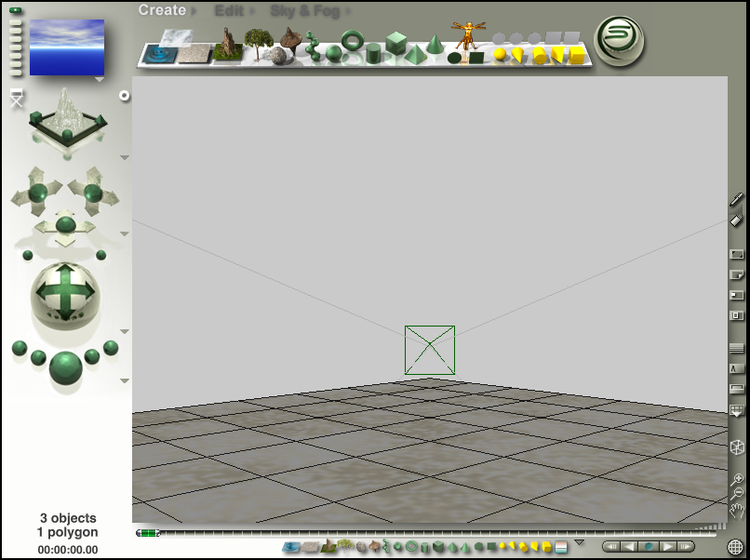Click the golden Leonardo figure import icon
This screenshot has width=750, height=560.
pyautogui.click(x=469, y=35)
